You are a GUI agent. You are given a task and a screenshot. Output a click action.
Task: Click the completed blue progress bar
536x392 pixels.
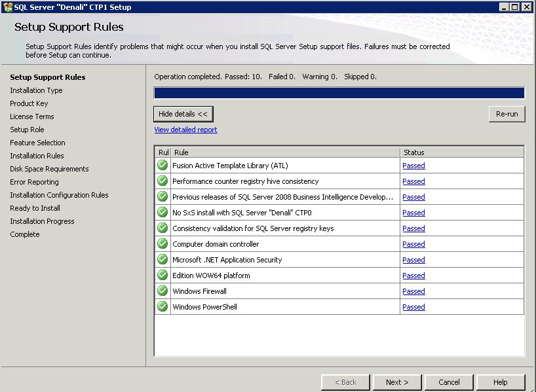point(339,93)
